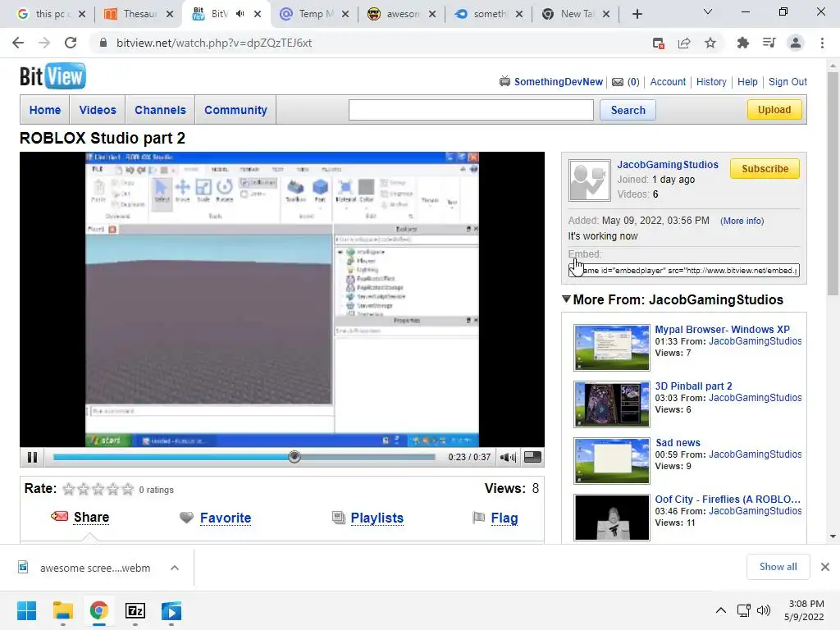Open Chrome three-dot menu
Viewport: 840px width, 630px height.
coord(822,43)
